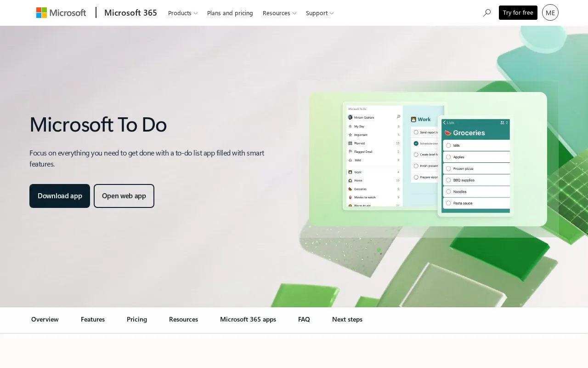Click the To Do app preview image

[x=428, y=159]
